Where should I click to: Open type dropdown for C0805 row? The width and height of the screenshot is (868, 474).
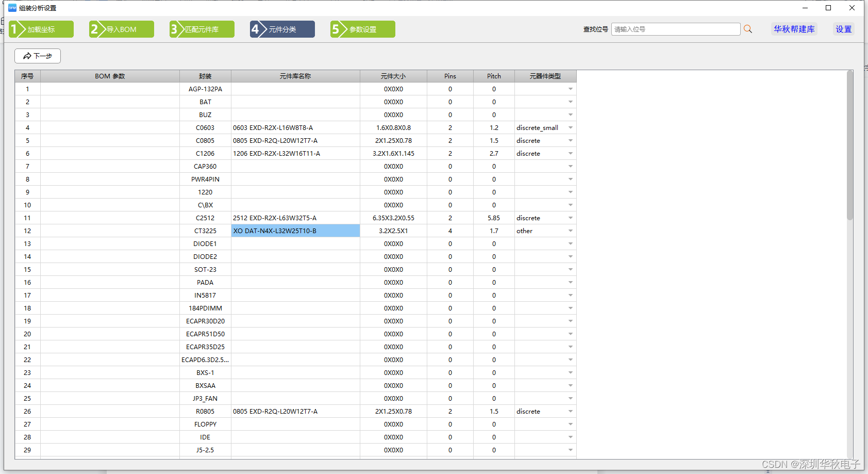pos(571,141)
